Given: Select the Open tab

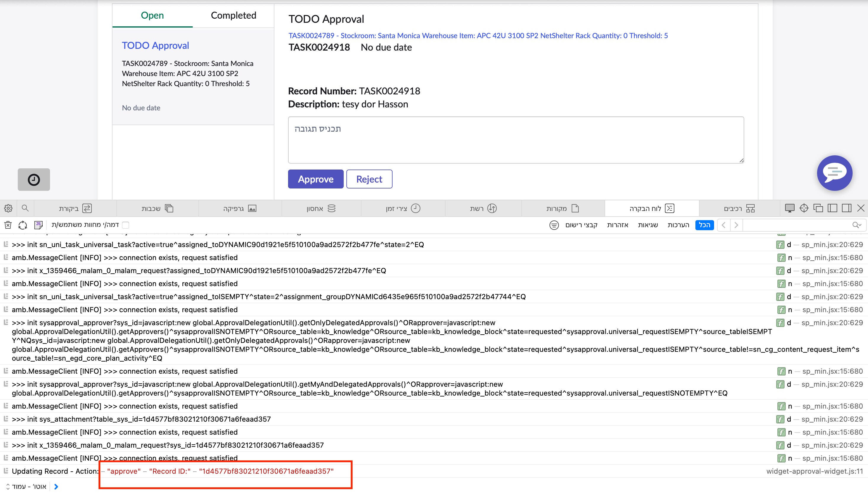Looking at the screenshot, I should (x=152, y=15).
